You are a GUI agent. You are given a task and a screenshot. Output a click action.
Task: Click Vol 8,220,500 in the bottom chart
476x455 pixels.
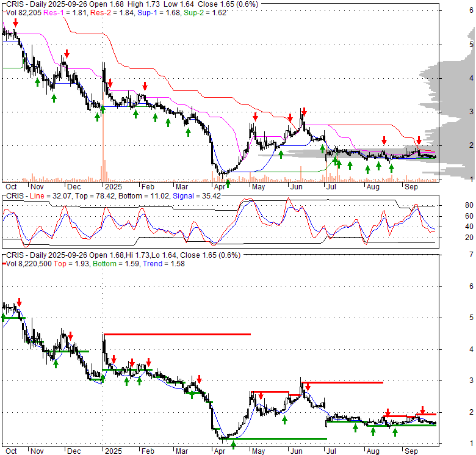(29, 264)
